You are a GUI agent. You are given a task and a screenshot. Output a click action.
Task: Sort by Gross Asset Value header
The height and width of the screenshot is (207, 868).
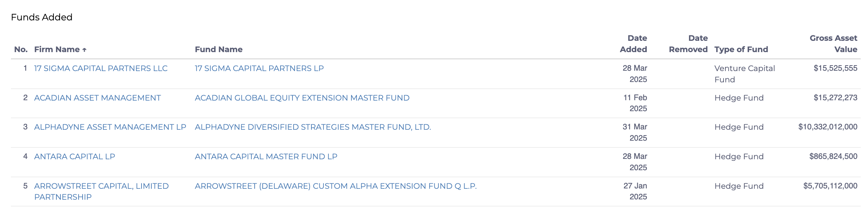[833, 44]
